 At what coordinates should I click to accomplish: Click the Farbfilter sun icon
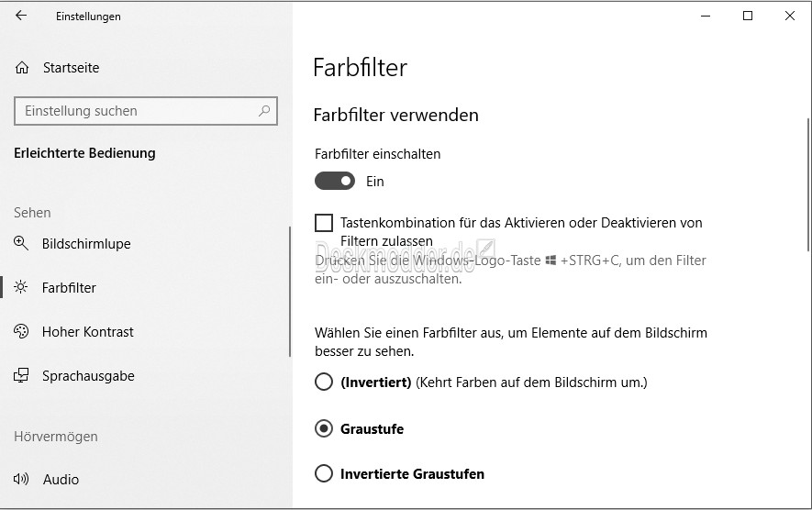(x=21, y=287)
